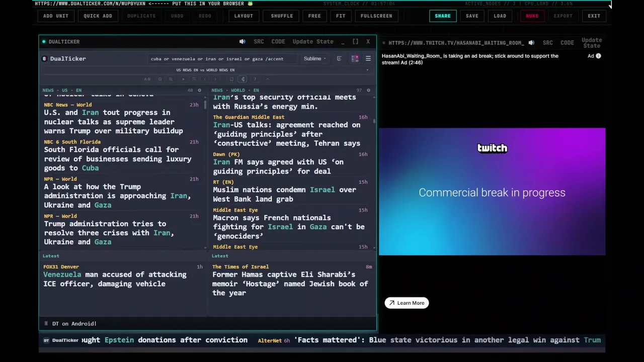Click the colorful layout icon beside hamburger menu
This screenshot has height=362, width=644.
[x=355, y=59]
